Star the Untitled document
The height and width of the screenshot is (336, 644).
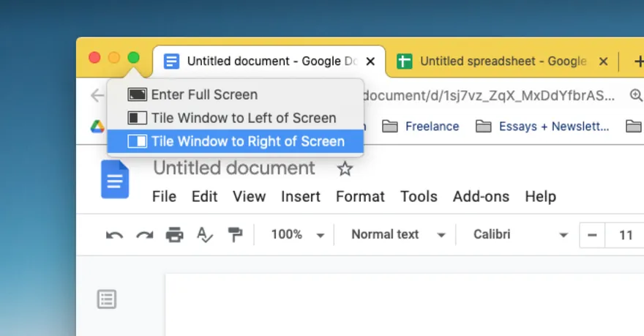pos(345,169)
